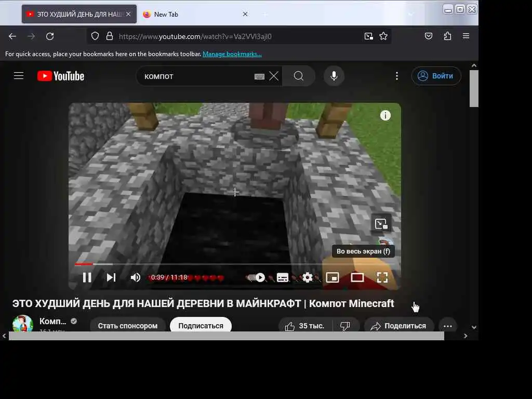Image resolution: width=532 pixels, height=399 pixels.
Task: Click the 0:39 / 11:18 time display
Action: [169, 277]
